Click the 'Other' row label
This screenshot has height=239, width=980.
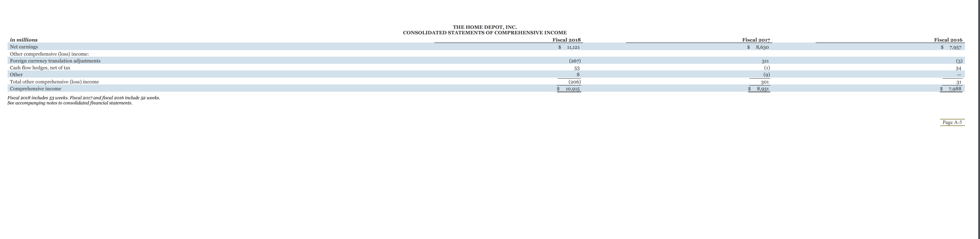16,75
